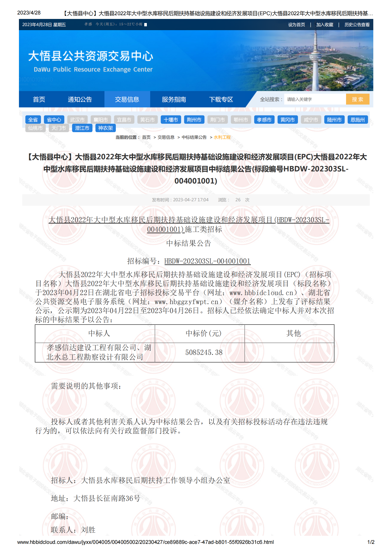Image resolution: width=392 pixels, height=555 pixels.
Task: Click the weather icon beside 小雨
Action: coord(145,24)
